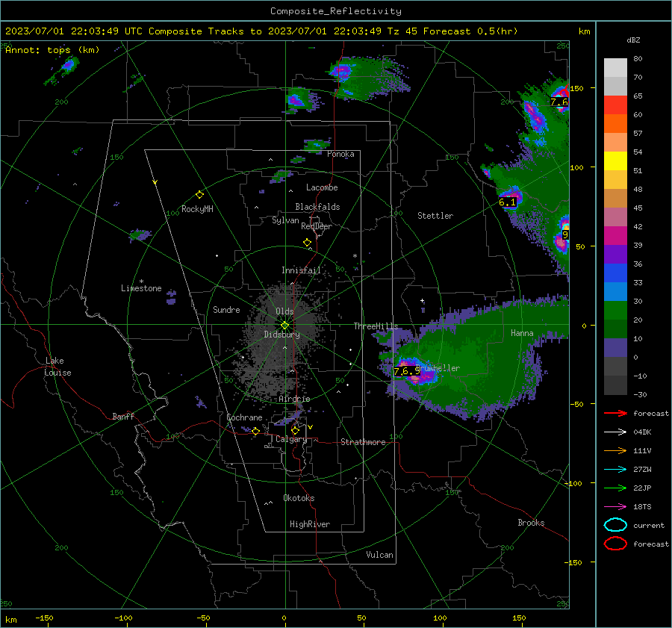Click the 7.6 storm label at top right
Image resolution: width=672 pixels, height=628 pixels.
click(559, 102)
